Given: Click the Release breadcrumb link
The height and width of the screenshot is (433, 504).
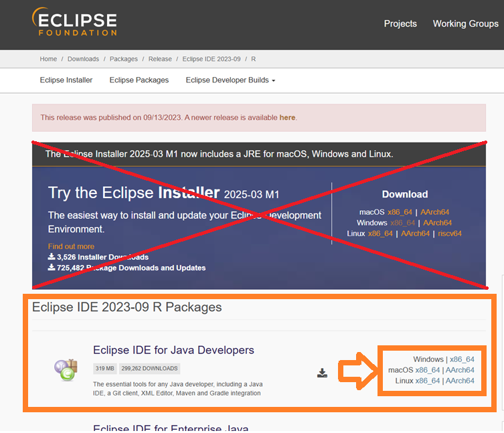Looking at the screenshot, I should 160,59.
